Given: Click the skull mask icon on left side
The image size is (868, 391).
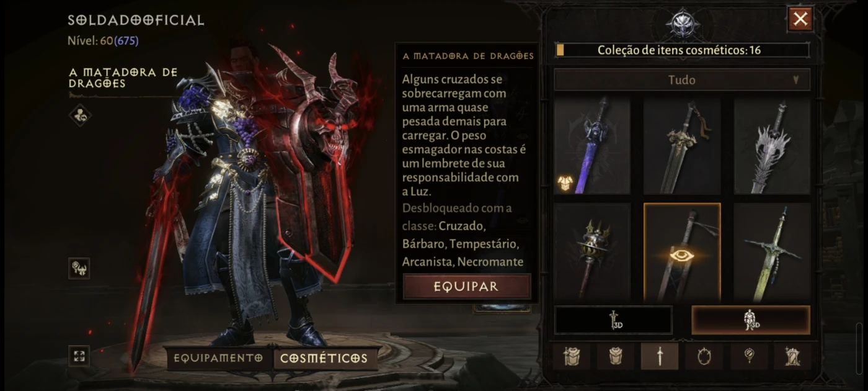Looking at the screenshot, I should (79, 268).
